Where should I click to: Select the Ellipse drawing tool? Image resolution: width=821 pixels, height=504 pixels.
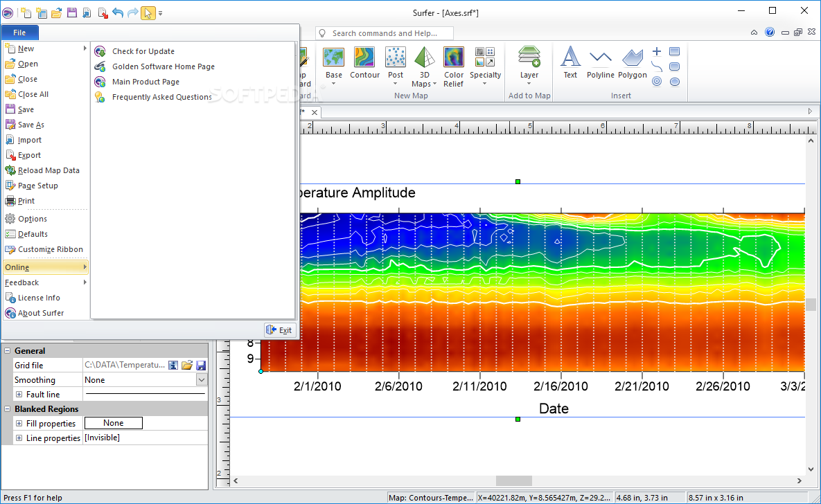coord(674,81)
